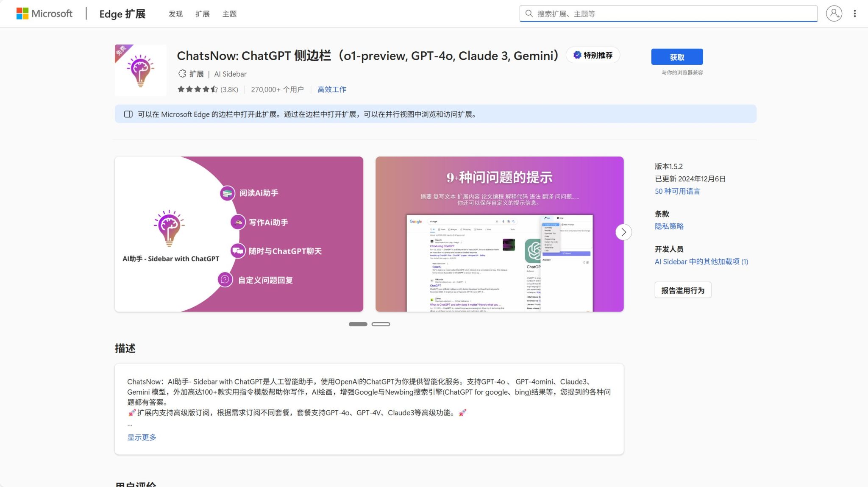Click 报告滥用行为 to report abuse
Screen dimensions: 868x487
(683, 290)
